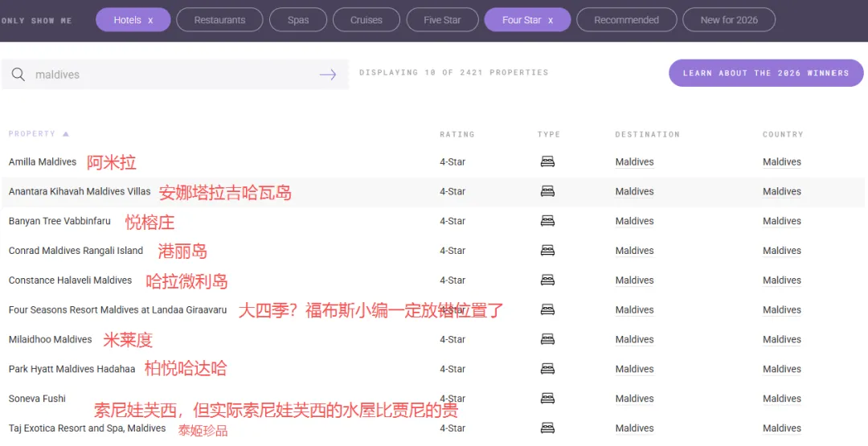Click Maldives destination in Park Hyatt row
The image size is (868, 446).
tap(634, 369)
